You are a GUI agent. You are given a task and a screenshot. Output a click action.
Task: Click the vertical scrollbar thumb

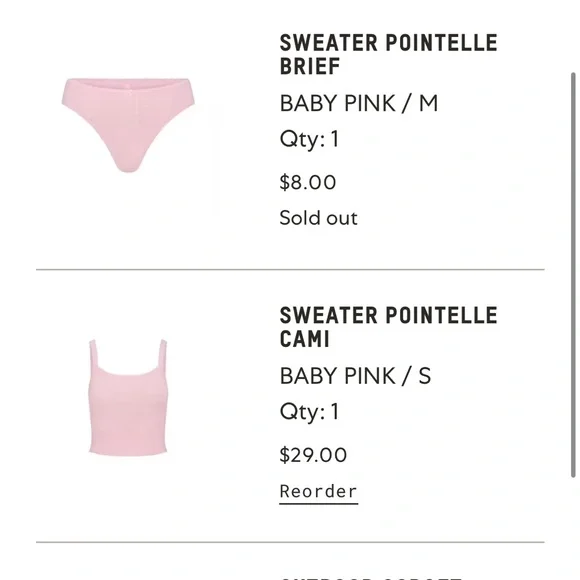[573, 275]
